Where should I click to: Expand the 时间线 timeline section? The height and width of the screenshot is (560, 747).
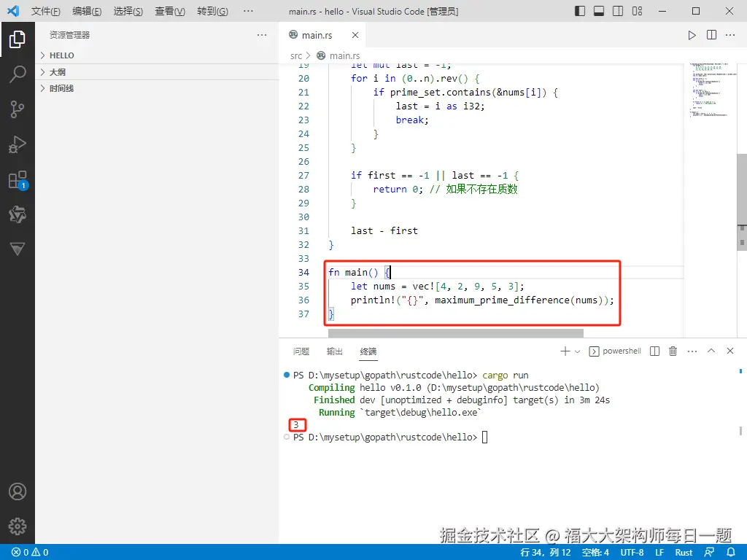158,88
